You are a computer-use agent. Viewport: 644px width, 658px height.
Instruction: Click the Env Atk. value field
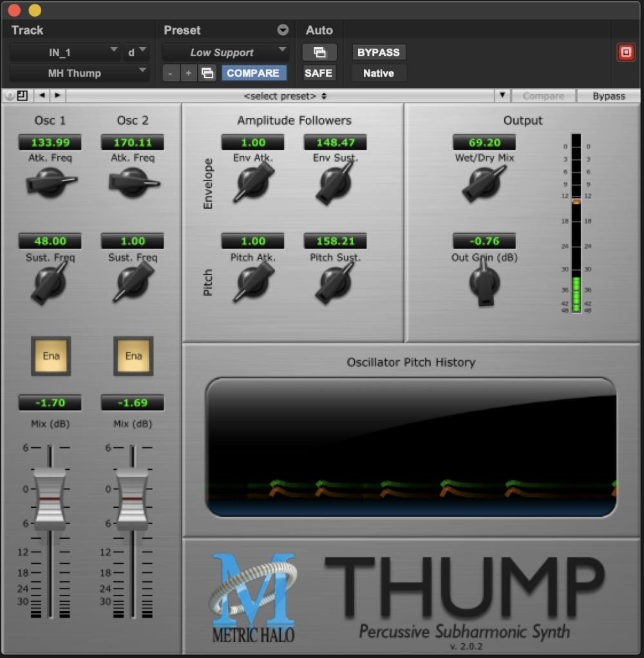253,142
